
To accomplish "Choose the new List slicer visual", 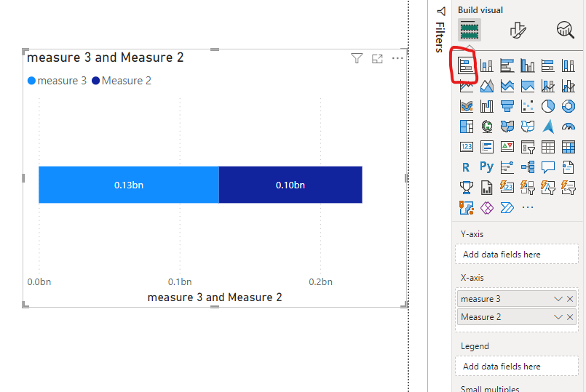I will pos(569,188).
